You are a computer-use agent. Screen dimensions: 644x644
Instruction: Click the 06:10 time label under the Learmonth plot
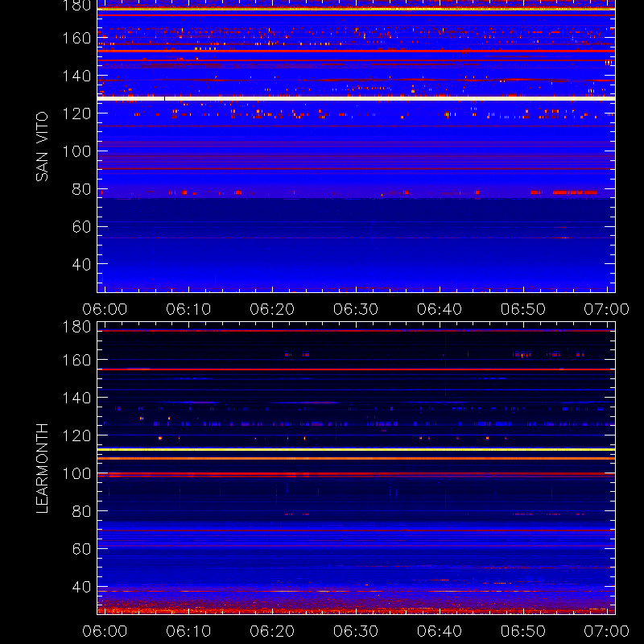coord(188,631)
